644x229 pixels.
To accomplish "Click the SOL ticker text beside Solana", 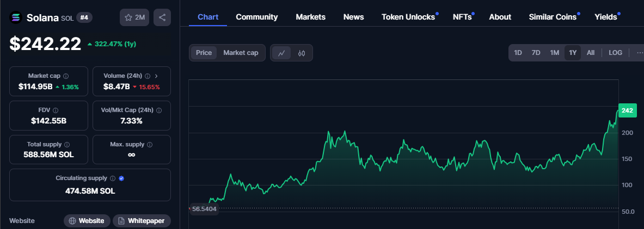I will [67, 18].
